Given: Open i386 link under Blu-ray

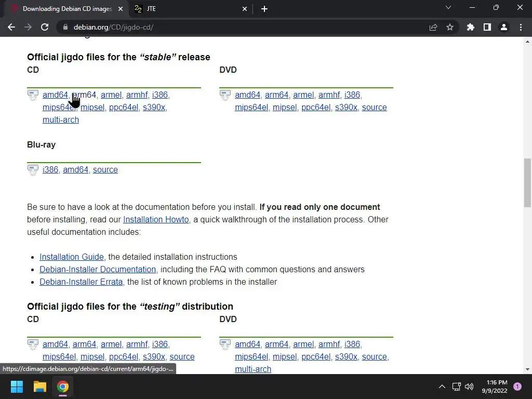Looking at the screenshot, I should click(x=50, y=170).
